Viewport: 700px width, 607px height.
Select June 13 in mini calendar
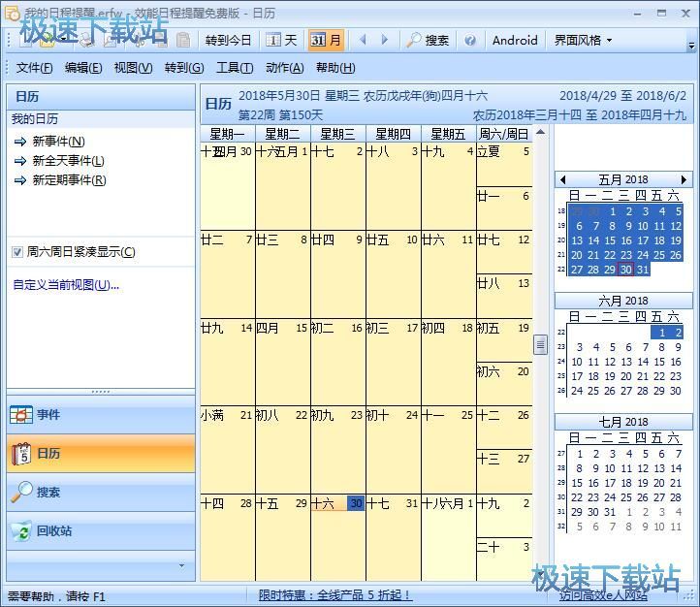(626, 362)
